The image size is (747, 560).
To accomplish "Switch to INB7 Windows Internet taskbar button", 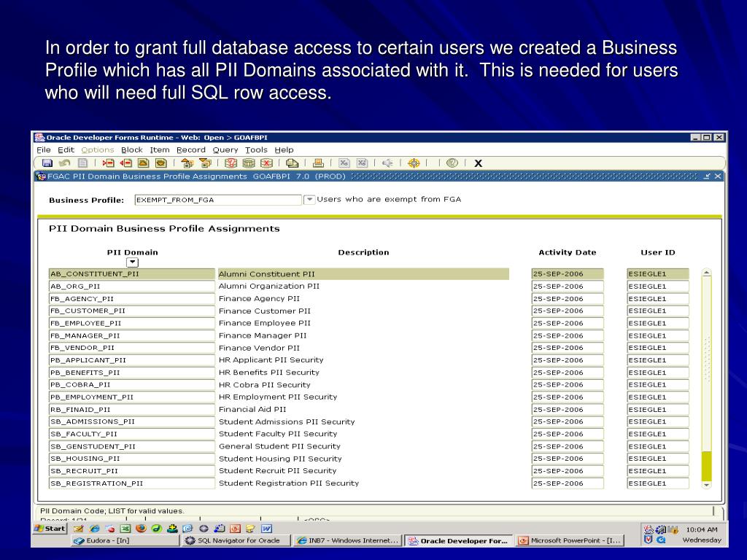I will 348,540.
